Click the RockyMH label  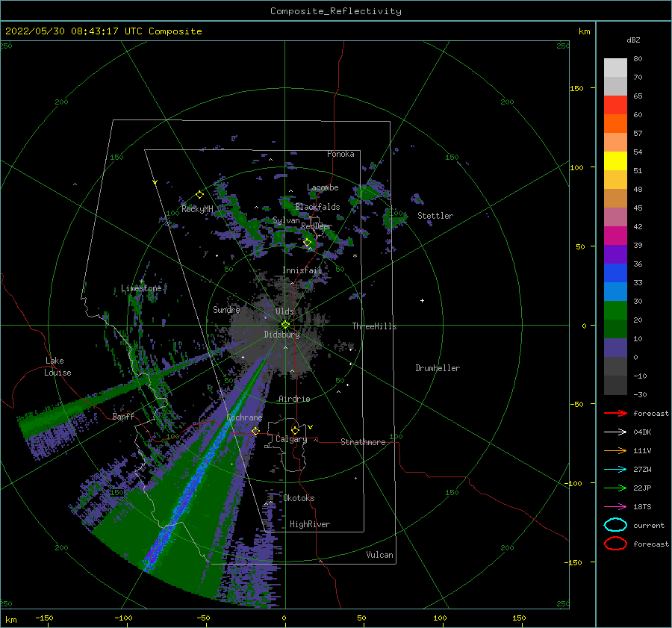[x=197, y=209]
